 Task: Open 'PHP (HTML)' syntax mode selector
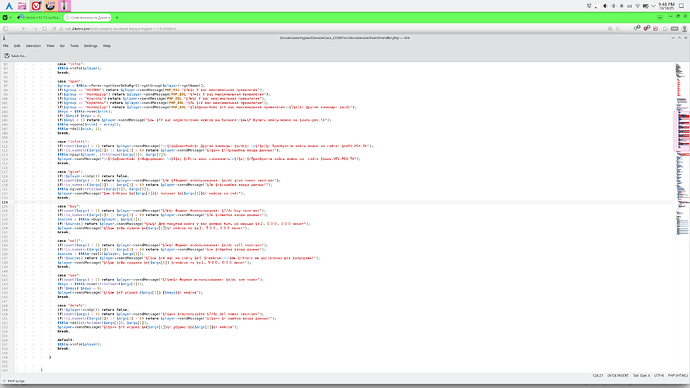point(678,376)
